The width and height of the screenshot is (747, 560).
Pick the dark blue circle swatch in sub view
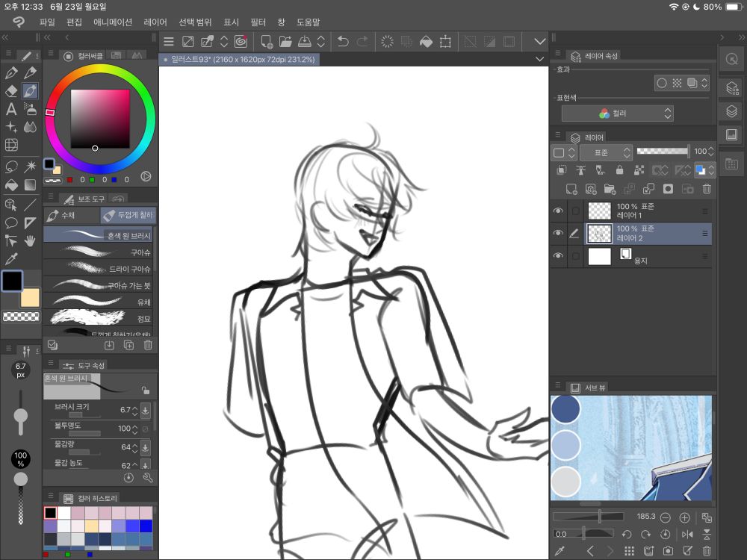(565, 408)
